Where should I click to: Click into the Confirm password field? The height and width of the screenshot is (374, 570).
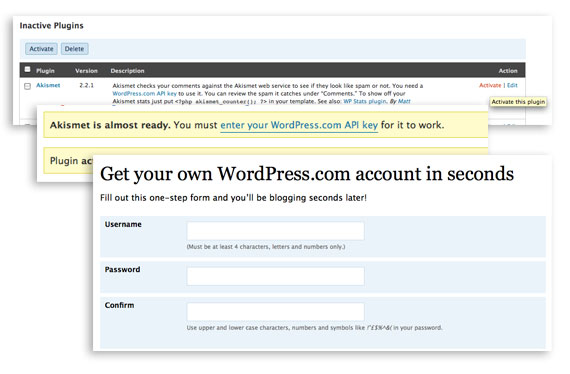click(x=276, y=312)
